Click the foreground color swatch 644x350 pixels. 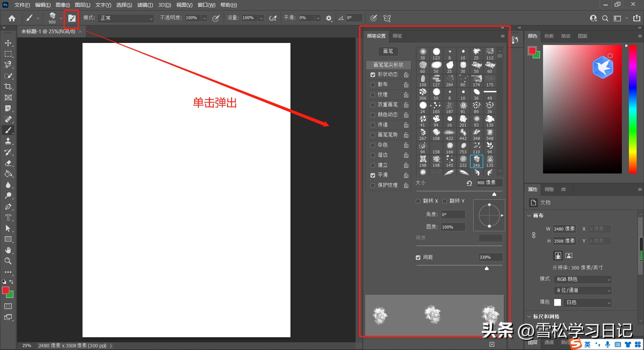coord(6,291)
